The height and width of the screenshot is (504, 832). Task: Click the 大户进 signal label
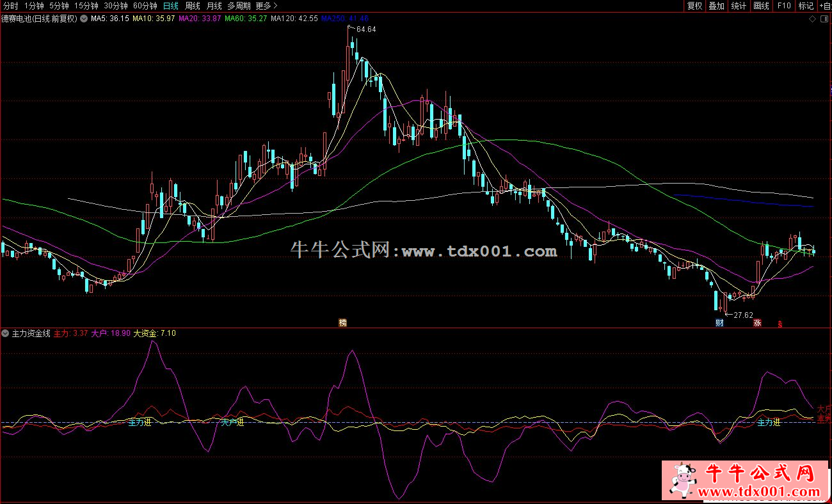[233, 422]
